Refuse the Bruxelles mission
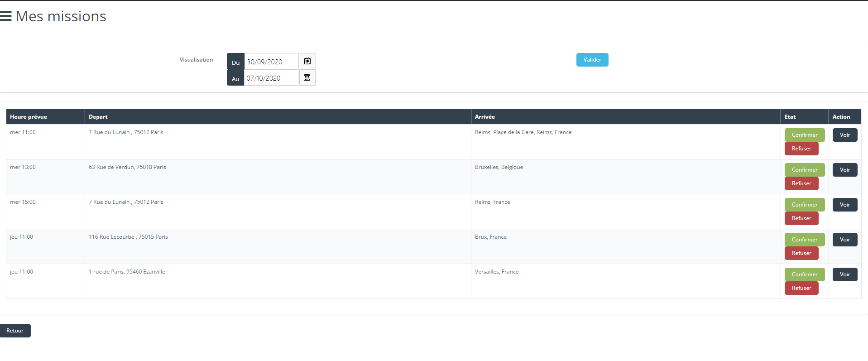This screenshot has width=868, height=361. pyautogui.click(x=801, y=183)
